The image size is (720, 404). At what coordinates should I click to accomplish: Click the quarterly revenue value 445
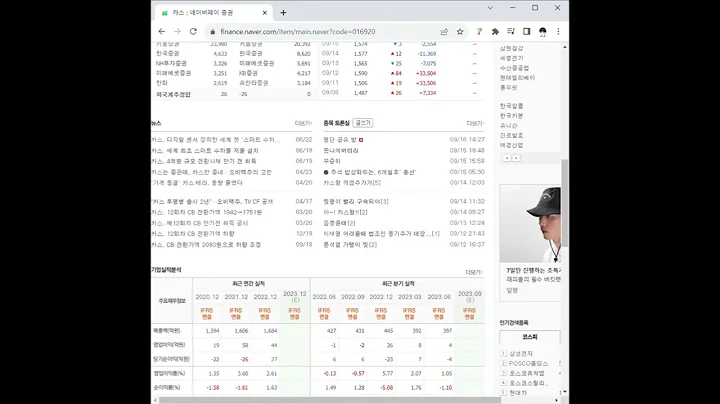click(388, 331)
